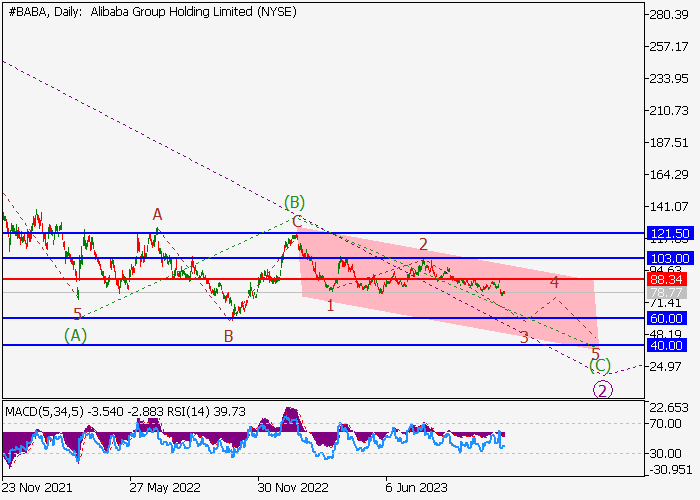
Task: Click the 22.653 MACD scale value
Action: click(668, 408)
